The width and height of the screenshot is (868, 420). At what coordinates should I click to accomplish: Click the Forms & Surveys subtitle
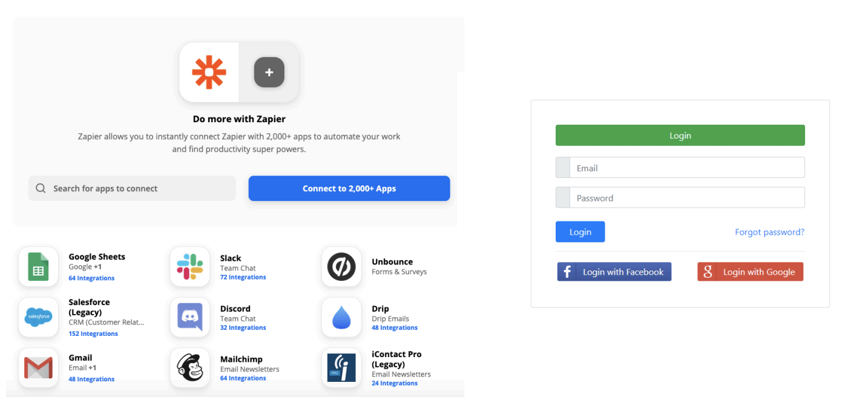[x=399, y=272]
